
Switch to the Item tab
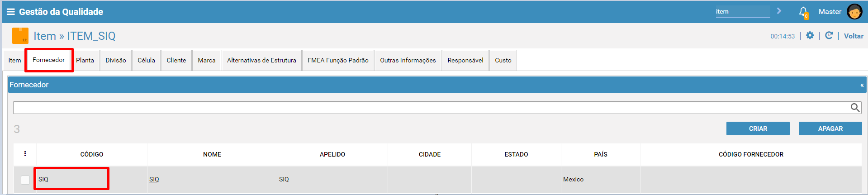click(x=14, y=60)
